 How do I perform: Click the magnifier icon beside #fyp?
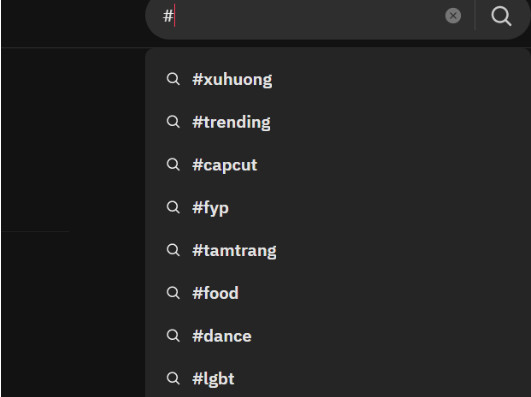pyautogui.click(x=173, y=207)
